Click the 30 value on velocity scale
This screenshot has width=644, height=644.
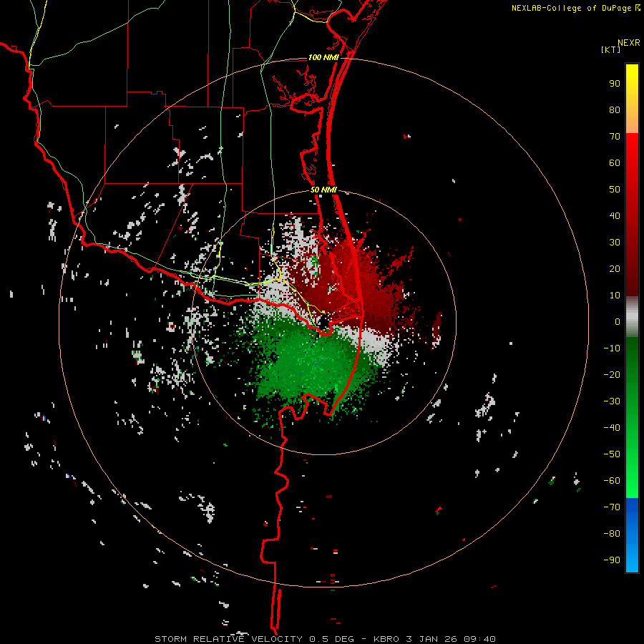(615, 243)
